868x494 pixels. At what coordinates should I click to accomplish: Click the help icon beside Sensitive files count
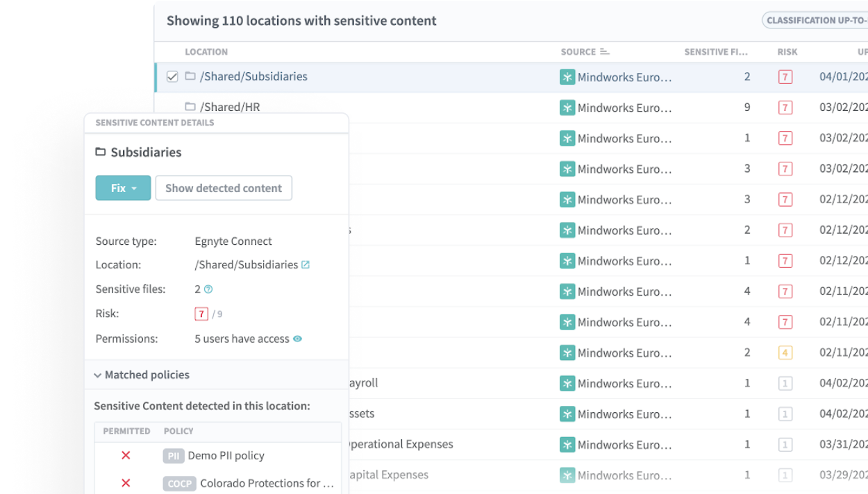point(208,289)
